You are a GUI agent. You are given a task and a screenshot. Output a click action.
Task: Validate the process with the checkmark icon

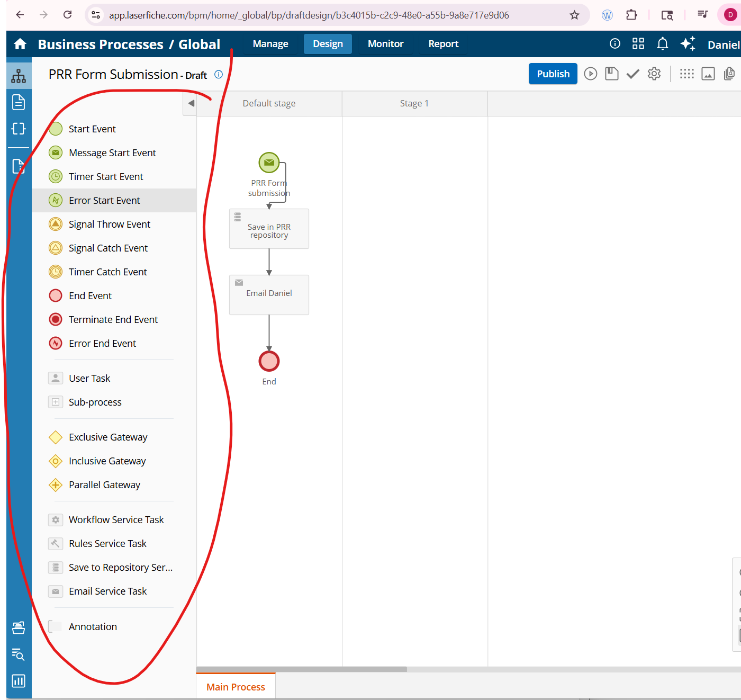(633, 74)
